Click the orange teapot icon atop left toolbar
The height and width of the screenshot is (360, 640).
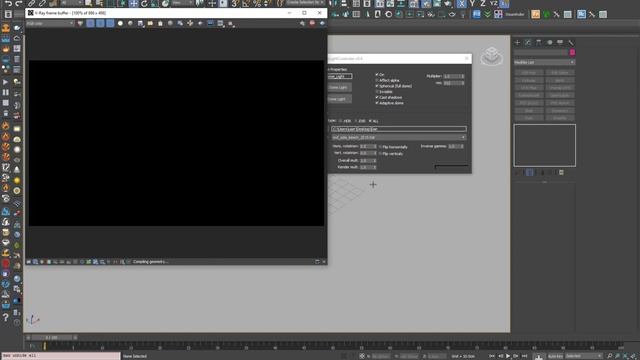(6, 28)
